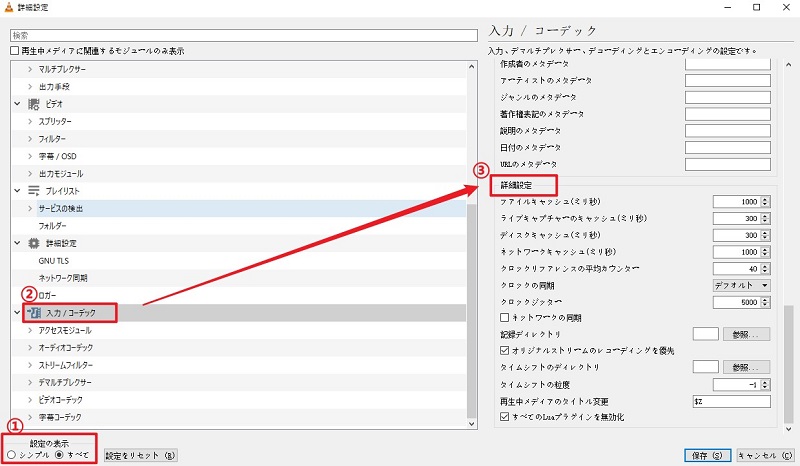800x466 pixels.
Task: Uncheck オリジナルストリームのレコーディングを優先
Action: pos(505,350)
